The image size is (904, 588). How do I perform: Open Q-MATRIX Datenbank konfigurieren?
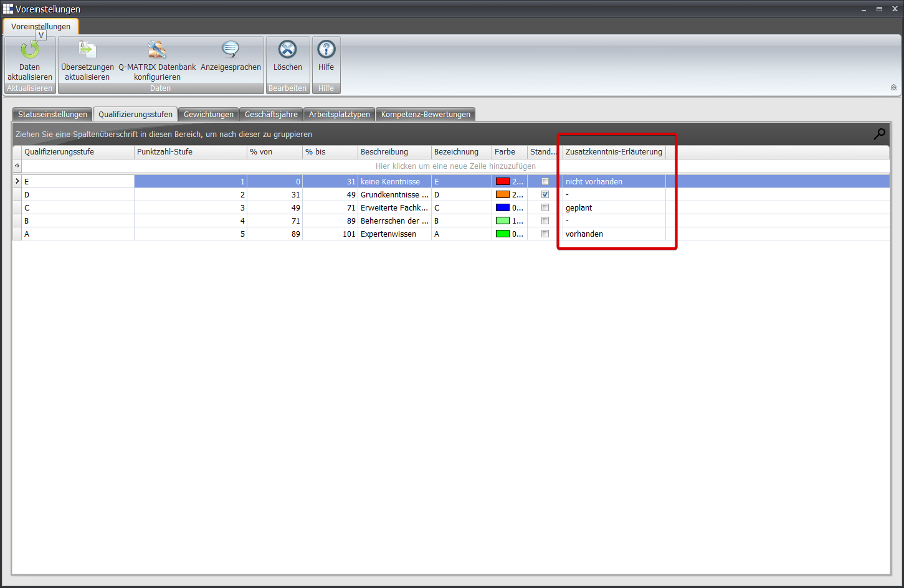pyautogui.click(x=157, y=50)
